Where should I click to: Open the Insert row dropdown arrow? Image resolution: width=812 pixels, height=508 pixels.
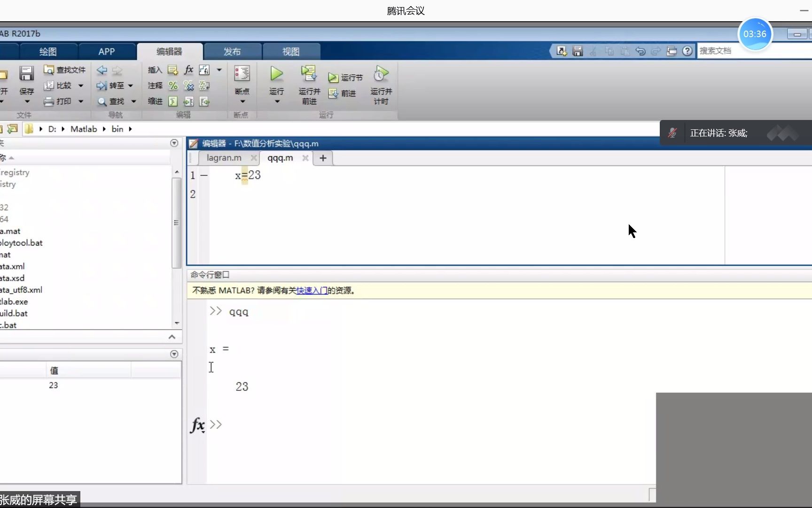click(219, 70)
